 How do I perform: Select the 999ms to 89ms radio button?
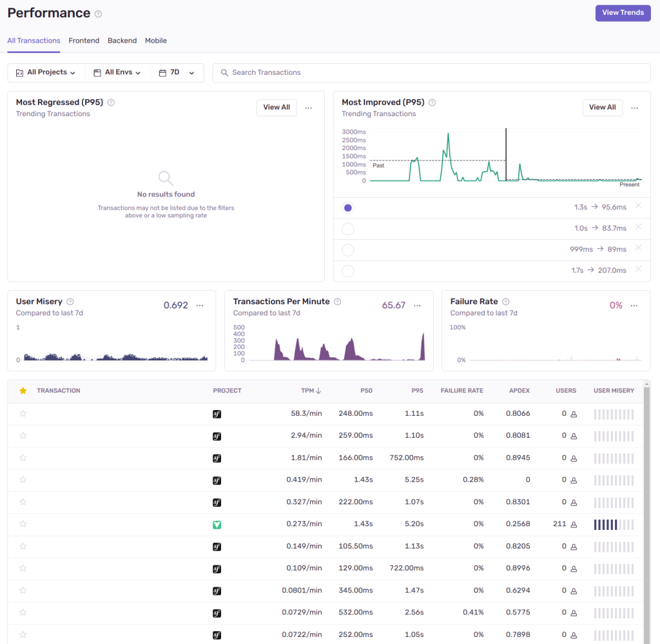click(x=348, y=250)
